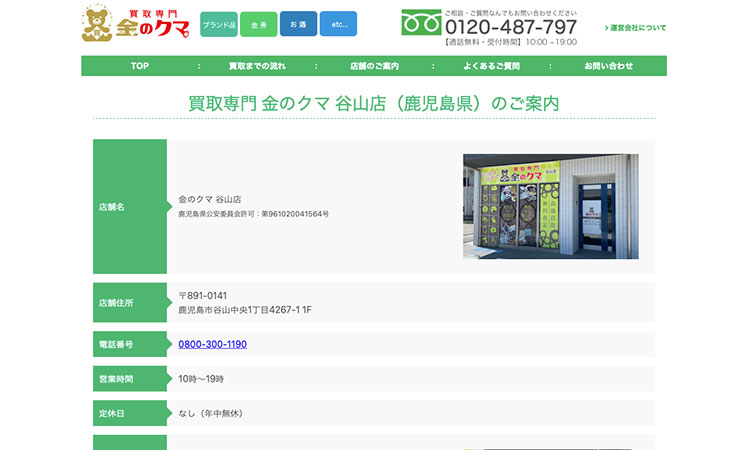Click the free-dial phone icon

click(420, 23)
